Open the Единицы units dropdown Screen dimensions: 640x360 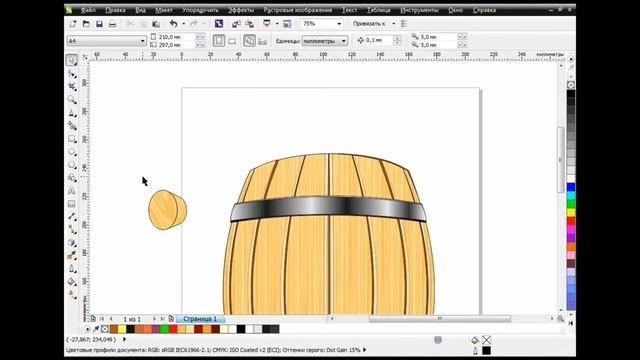pyautogui.click(x=344, y=41)
